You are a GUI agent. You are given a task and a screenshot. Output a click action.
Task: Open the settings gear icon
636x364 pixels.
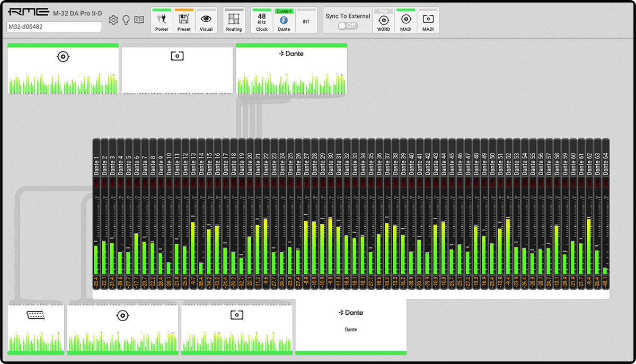click(x=113, y=20)
